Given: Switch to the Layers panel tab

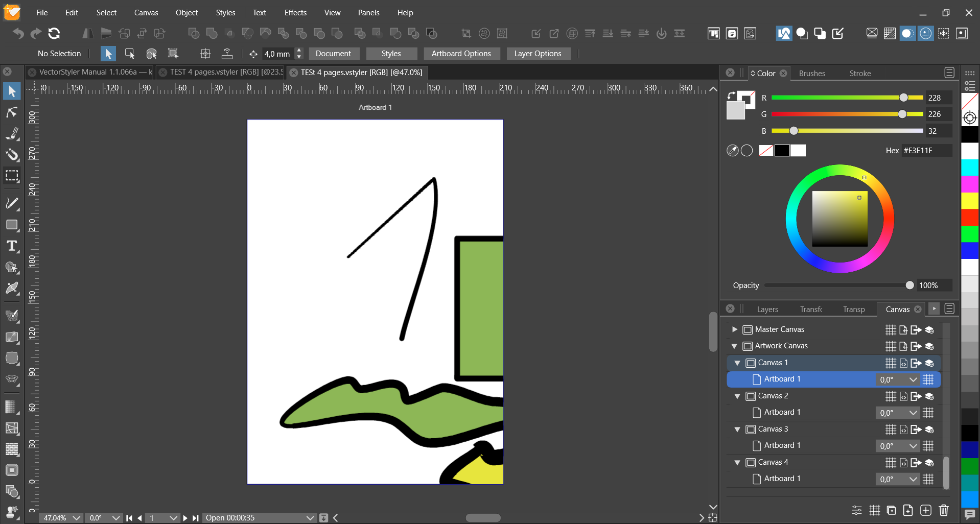Looking at the screenshot, I should click(x=767, y=309).
